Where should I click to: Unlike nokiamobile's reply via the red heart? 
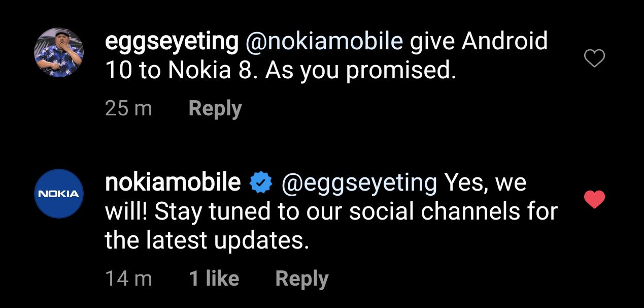(594, 200)
